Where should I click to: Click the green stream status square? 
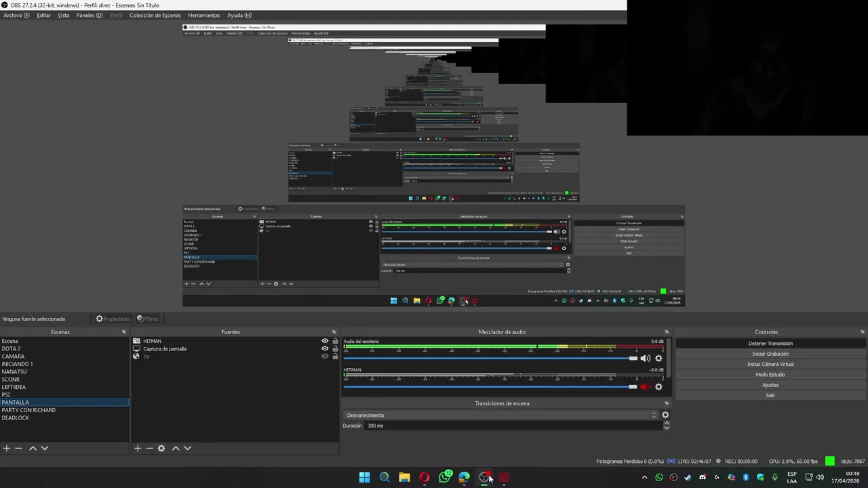click(x=830, y=461)
